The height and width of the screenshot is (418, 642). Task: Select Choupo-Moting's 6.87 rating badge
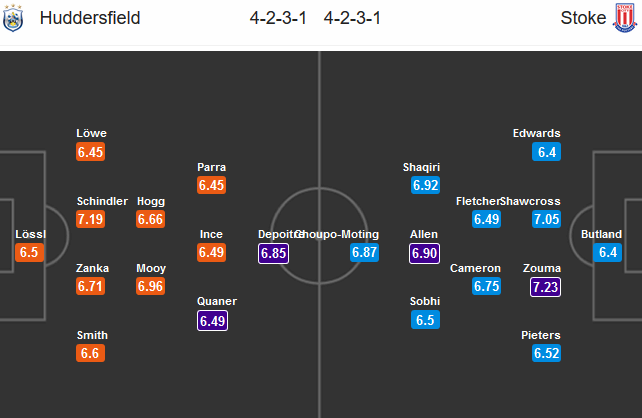pos(364,253)
